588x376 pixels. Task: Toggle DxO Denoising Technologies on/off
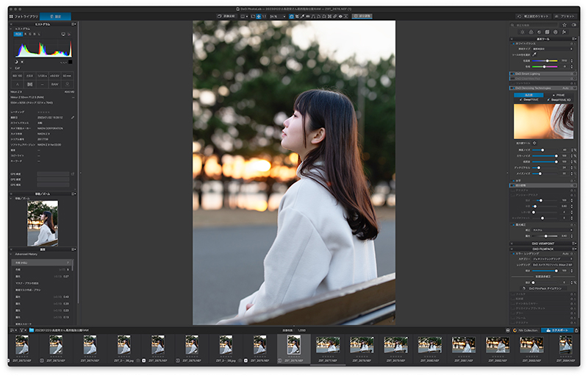point(514,88)
